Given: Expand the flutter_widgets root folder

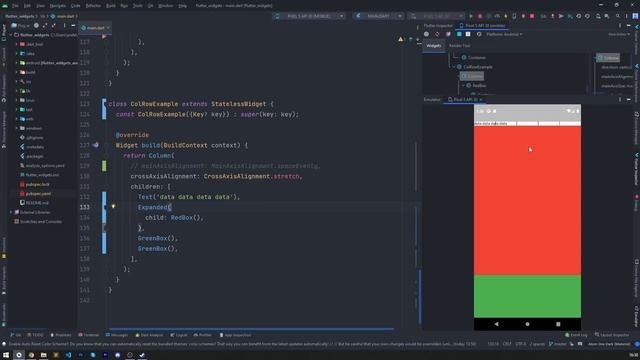Looking at the screenshot, I should tap(11, 35).
